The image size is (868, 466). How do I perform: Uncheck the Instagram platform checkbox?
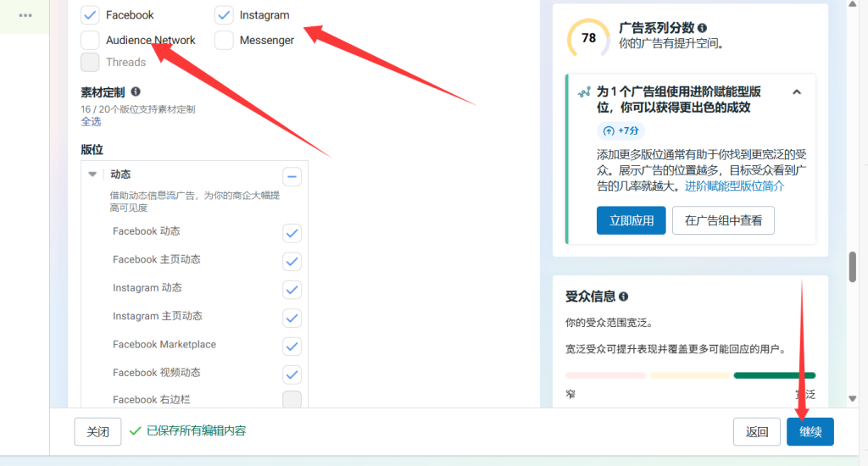pos(224,15)
